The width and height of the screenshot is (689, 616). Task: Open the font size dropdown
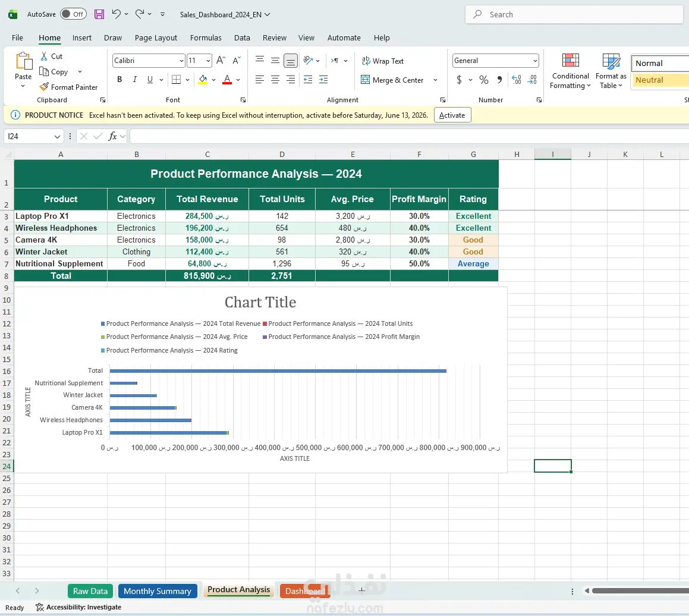point(208,61)
